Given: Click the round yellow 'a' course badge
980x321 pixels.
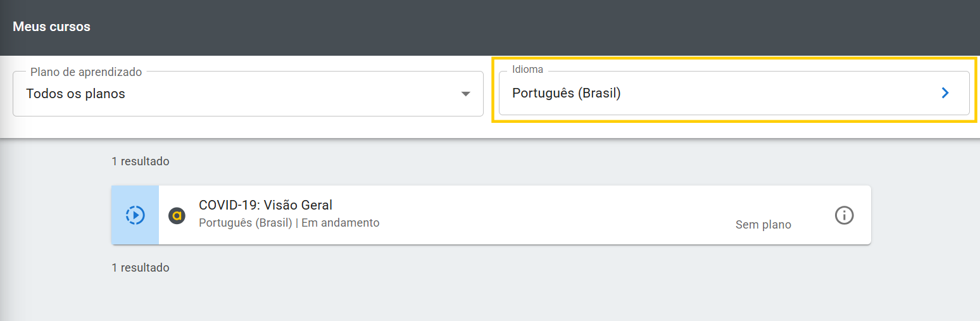Looking at the screenshot, I should pyautogui.click(x=177, y=216).
